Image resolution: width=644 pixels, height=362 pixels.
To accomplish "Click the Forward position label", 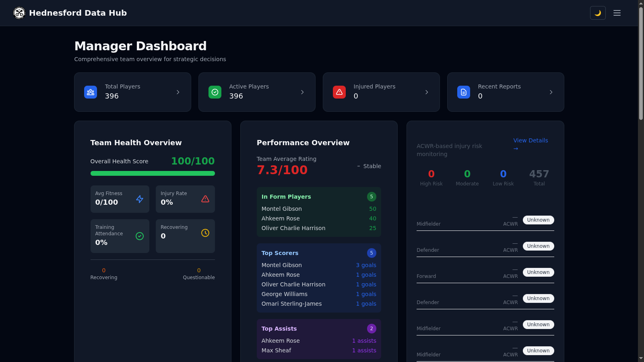I will [x=426, y=276].
